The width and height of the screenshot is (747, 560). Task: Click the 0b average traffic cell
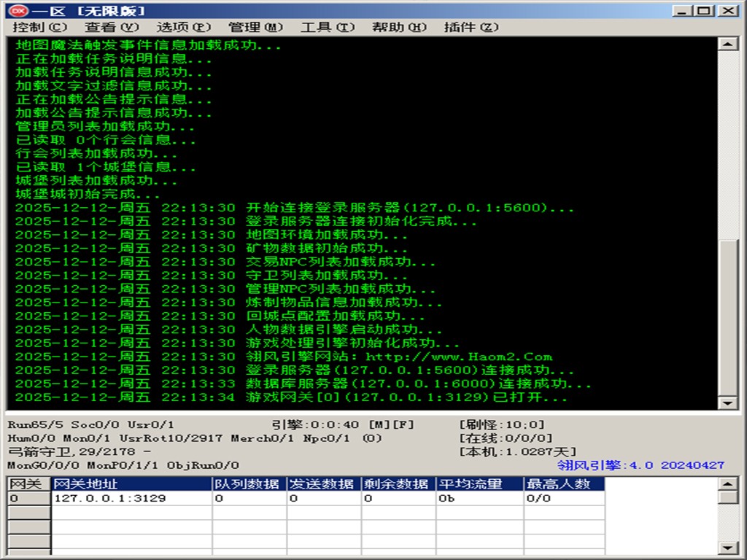point(480,498)
